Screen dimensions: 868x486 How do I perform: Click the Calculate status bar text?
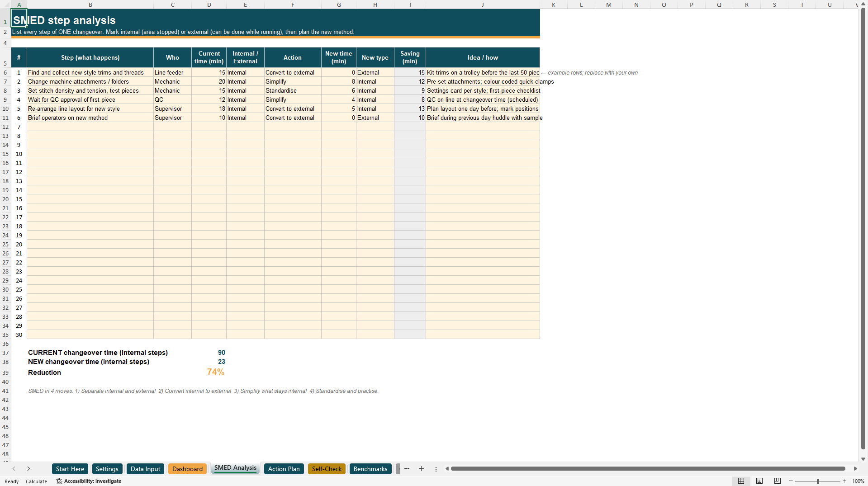point(36,481)
